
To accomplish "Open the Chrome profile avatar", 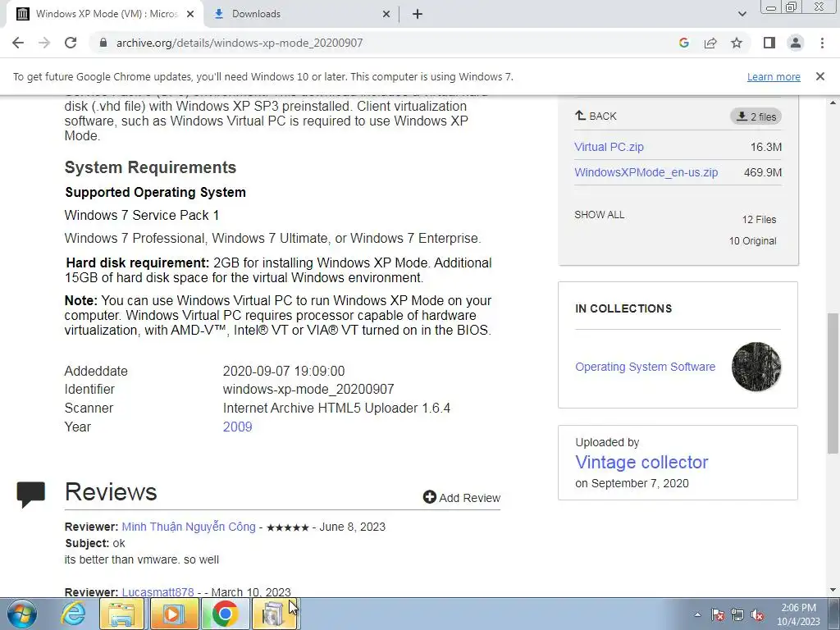I will point(796,43).
